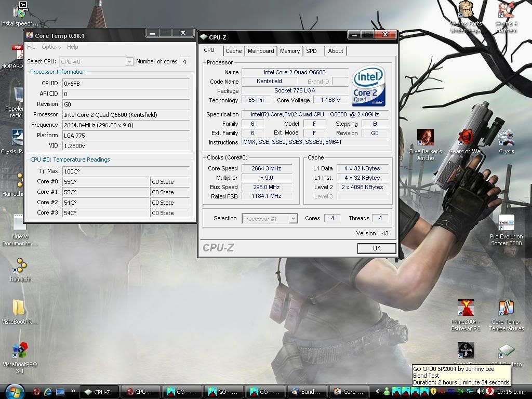Click the Rated FSB value 1184.1 MHz
Viewport: 532px width, 399px height.
coord(267,196)
